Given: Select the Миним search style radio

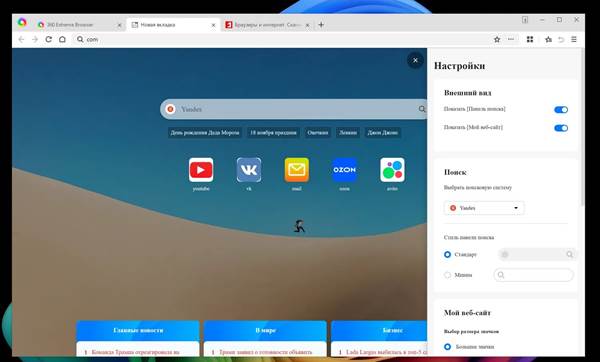Looking at the screenshot, I should [447, 275].
